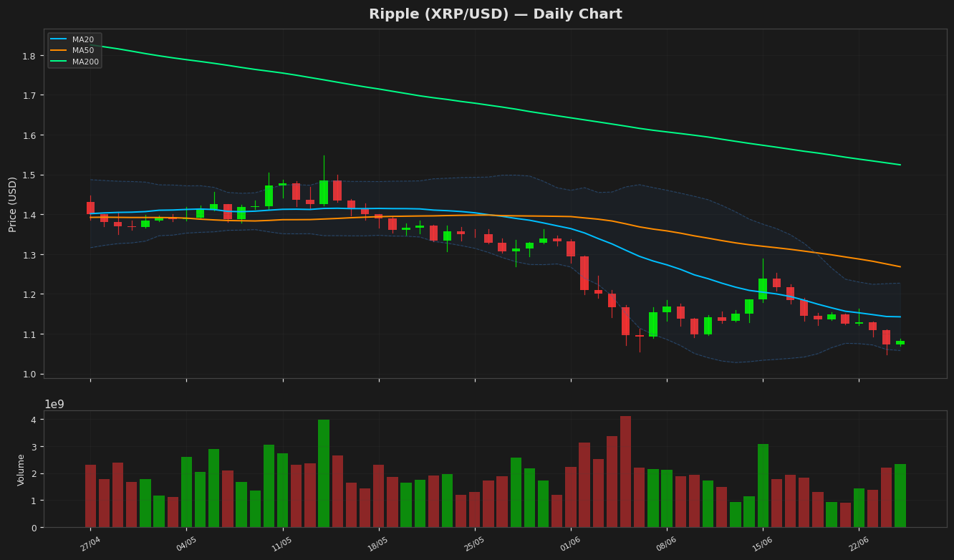Click the Volume axis title
The height and width of the screenshot is (560, 954).
point(21,470)
